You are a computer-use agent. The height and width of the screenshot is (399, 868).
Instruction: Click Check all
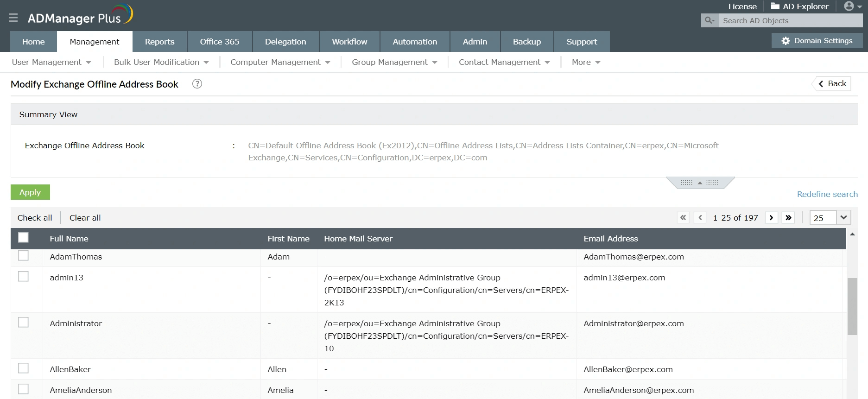pos(35,218)
